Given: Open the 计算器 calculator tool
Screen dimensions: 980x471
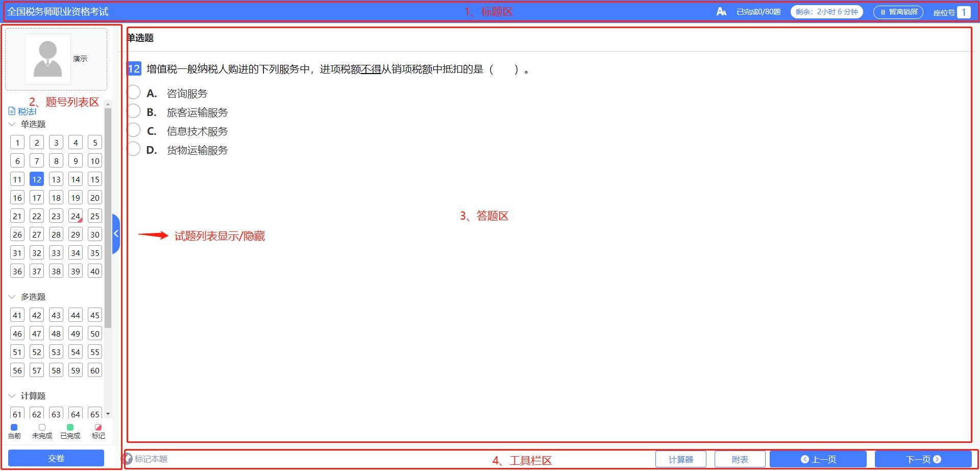Looking at the screenshot, I should (680, 459).
